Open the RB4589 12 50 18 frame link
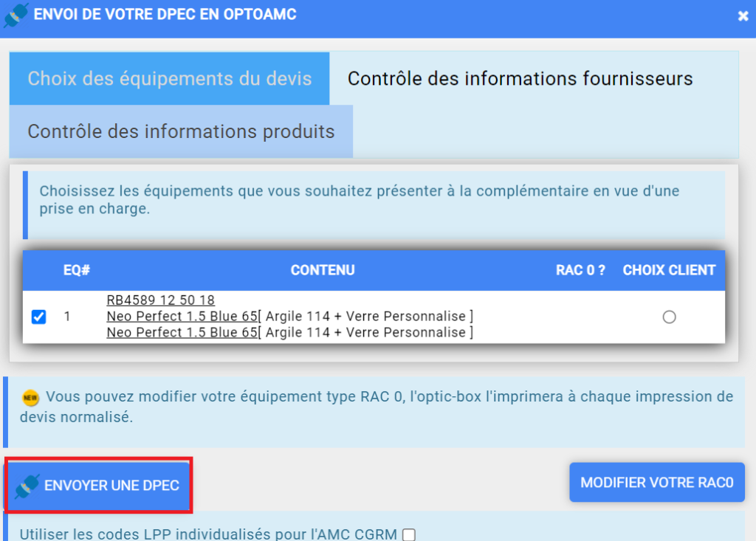The height and width of the screenshot is (541, 756). coord(160,300)
